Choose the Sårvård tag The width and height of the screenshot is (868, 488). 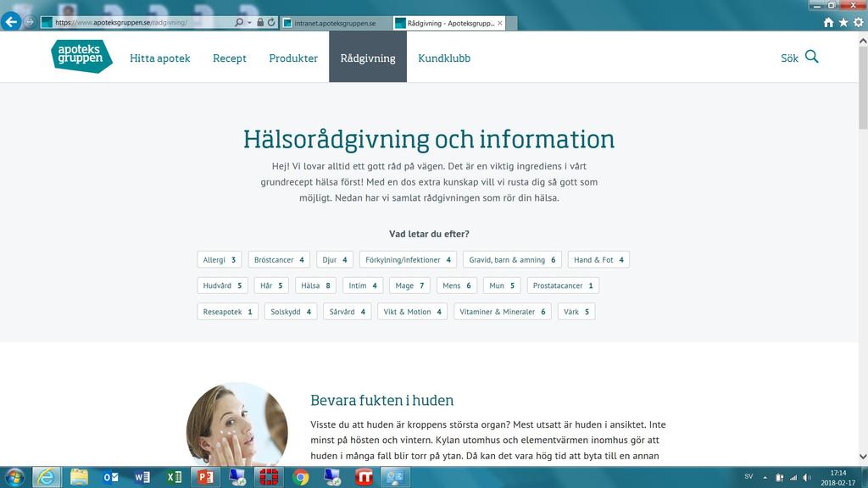[x=347, y=312]
